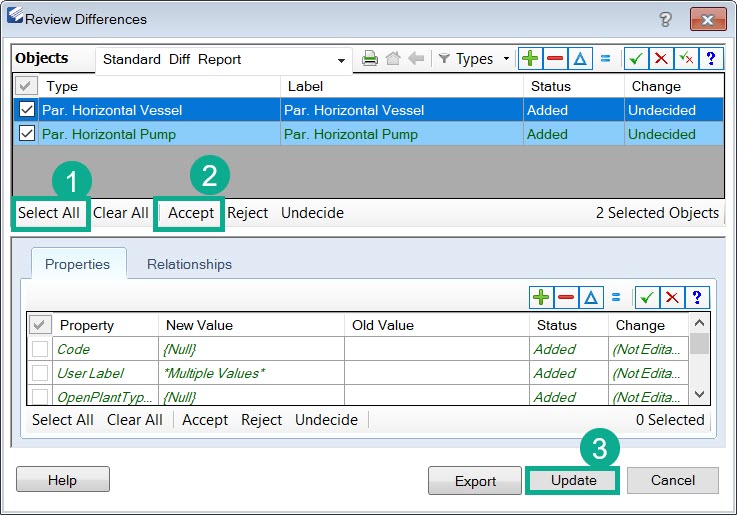The image size is (737, 515).
Task: Click the Type column header in Objects
Action: [159, 86]
